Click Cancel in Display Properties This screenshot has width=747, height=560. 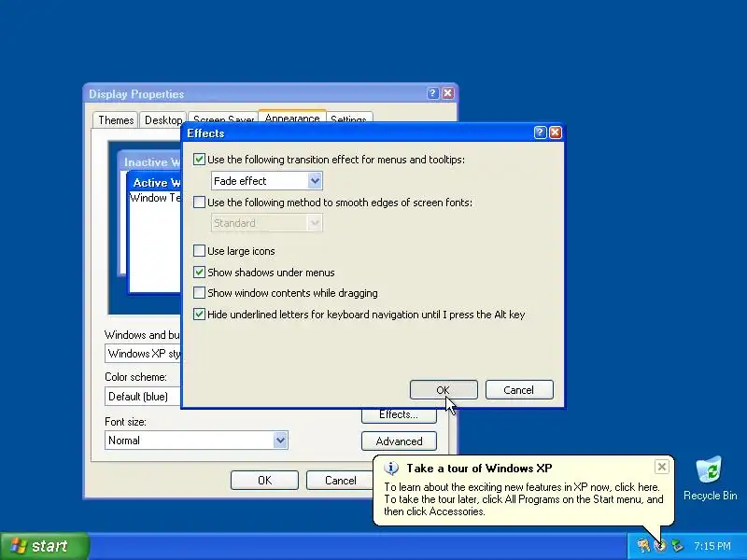click(x=340, y=481)
